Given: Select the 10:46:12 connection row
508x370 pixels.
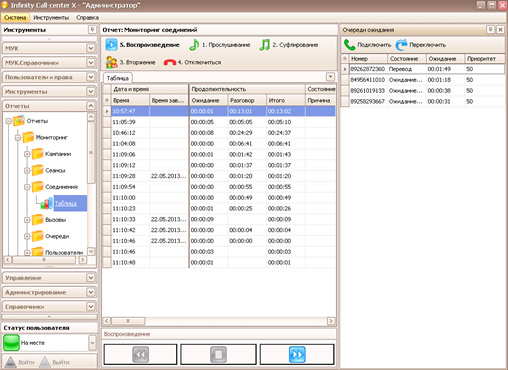Looking at the screenshot, I should (219, 133).
